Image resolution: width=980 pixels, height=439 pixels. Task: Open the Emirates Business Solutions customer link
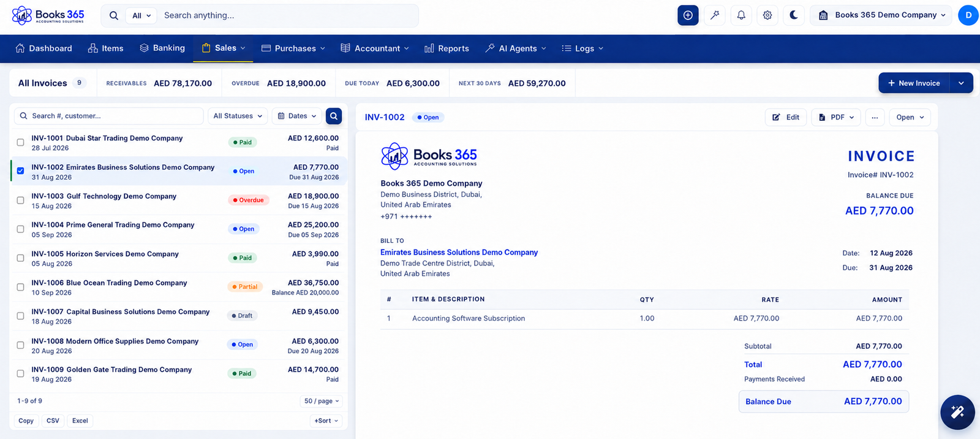tap(459, 252)
